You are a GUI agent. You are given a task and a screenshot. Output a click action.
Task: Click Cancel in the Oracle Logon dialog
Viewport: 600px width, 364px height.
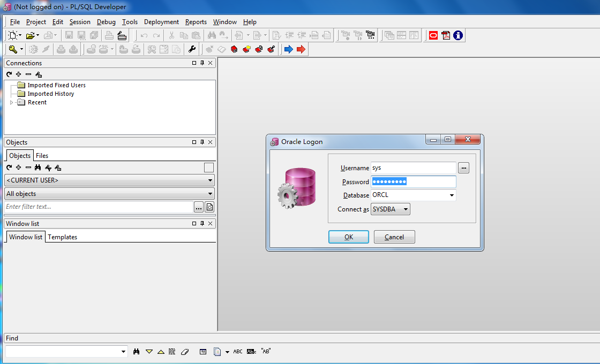coord(394,237)
